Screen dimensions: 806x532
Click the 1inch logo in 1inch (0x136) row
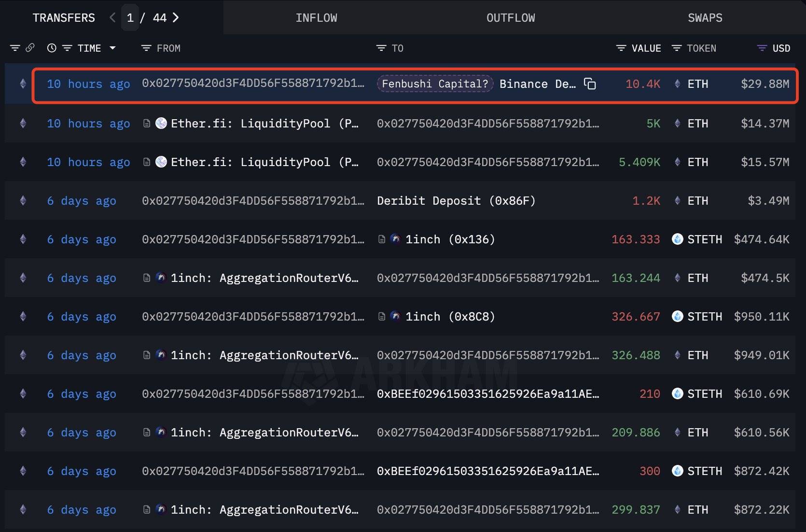point(395,239)
